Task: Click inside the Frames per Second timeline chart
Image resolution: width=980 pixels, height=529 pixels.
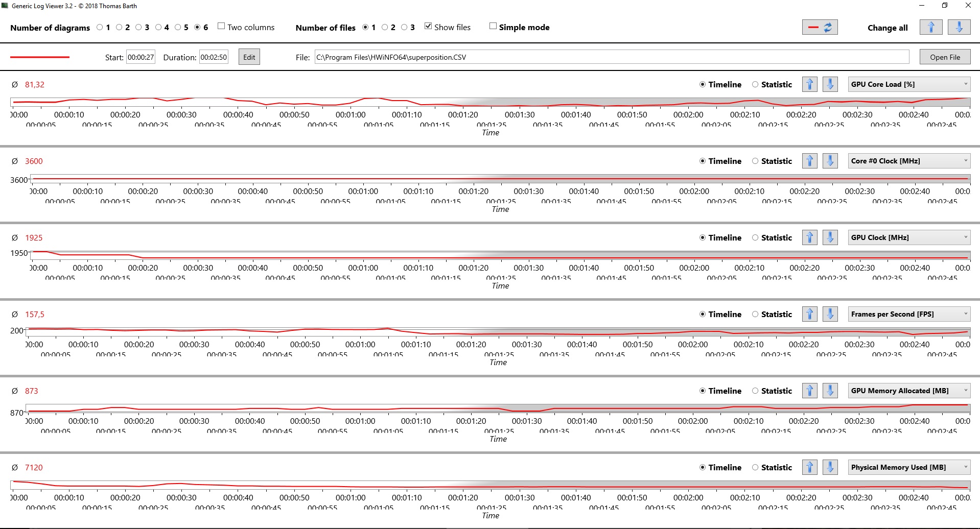Action: coord(498,332)
